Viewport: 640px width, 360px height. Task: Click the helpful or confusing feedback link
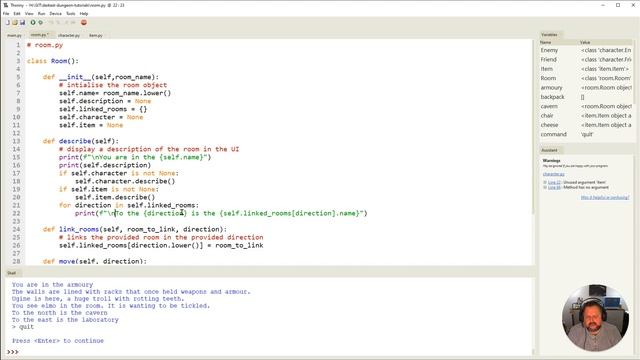pyautogui.click(x=605, y=198)
